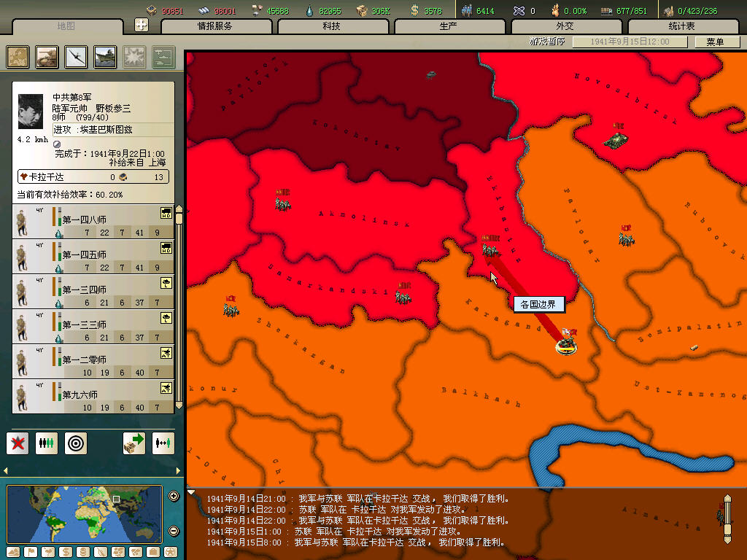Click the 卡拉干达 province location bar

click(x=93, y=177)
